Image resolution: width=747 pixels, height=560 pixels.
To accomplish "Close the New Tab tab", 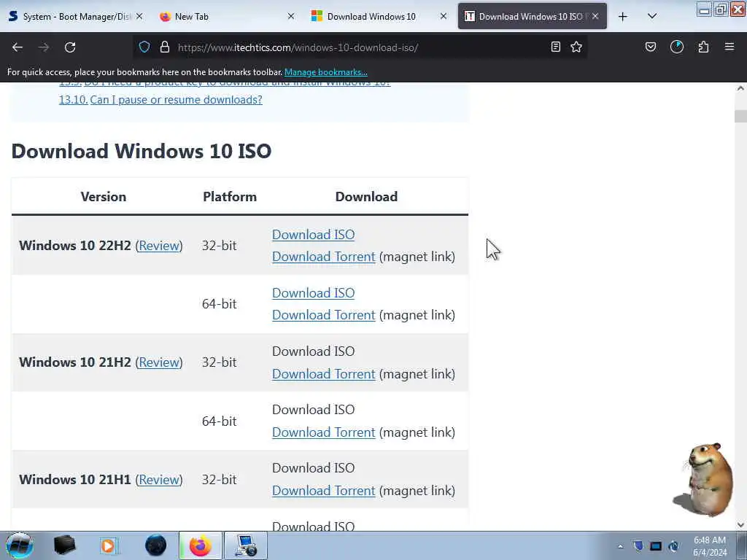I will pos(291,16).
